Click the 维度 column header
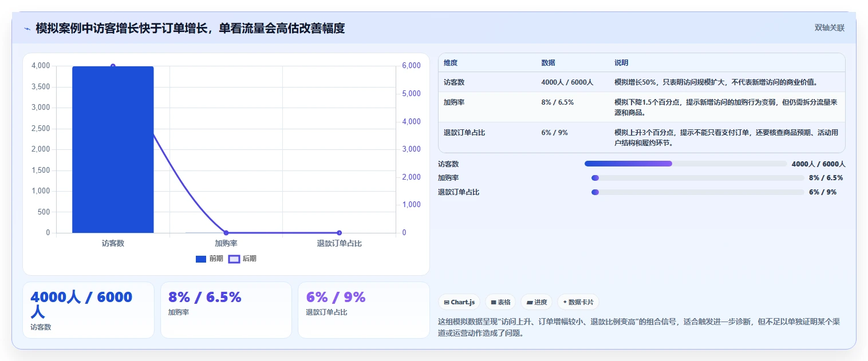 (x=451, y=63)
